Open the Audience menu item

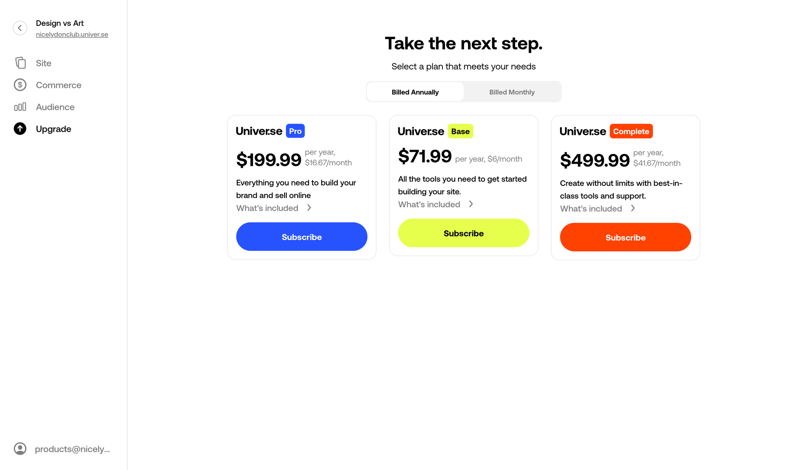55,107
